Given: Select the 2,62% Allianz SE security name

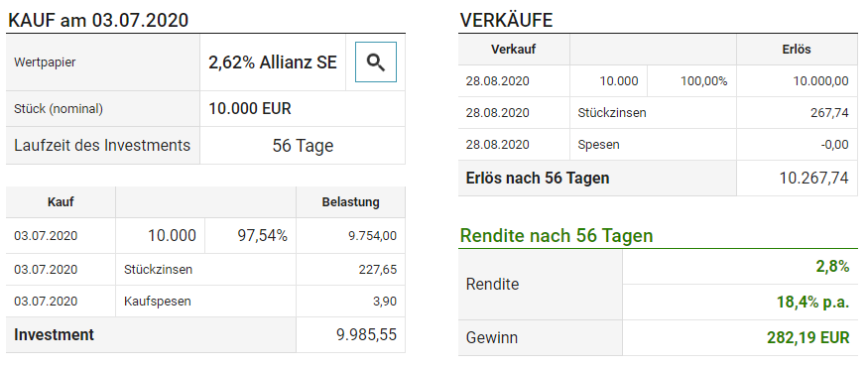Looking at the screenshot, I should click(x=273, y=61).
